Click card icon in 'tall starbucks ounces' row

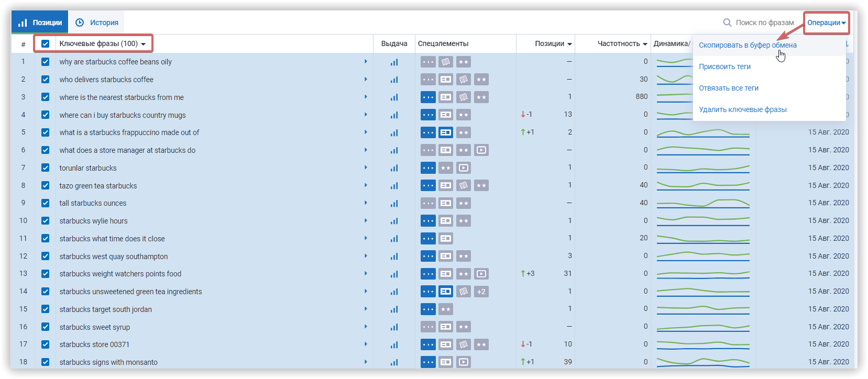(x=446, y=203)
